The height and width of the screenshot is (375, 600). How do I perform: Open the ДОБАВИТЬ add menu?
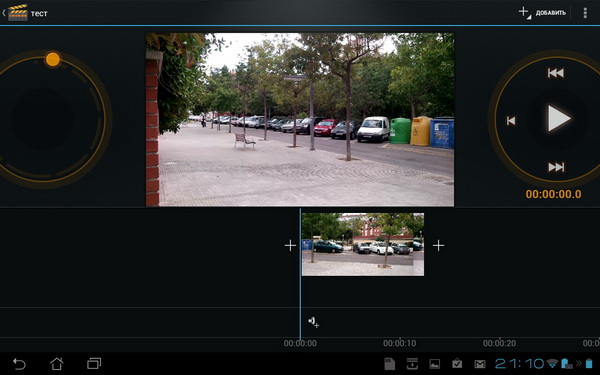[542, 13]
